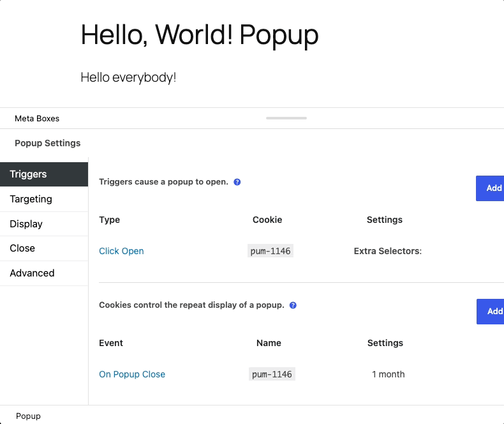Viewport: 504px width, 424px height.
Task: Click the Cookie column header
Action: (x=267, y=220)
